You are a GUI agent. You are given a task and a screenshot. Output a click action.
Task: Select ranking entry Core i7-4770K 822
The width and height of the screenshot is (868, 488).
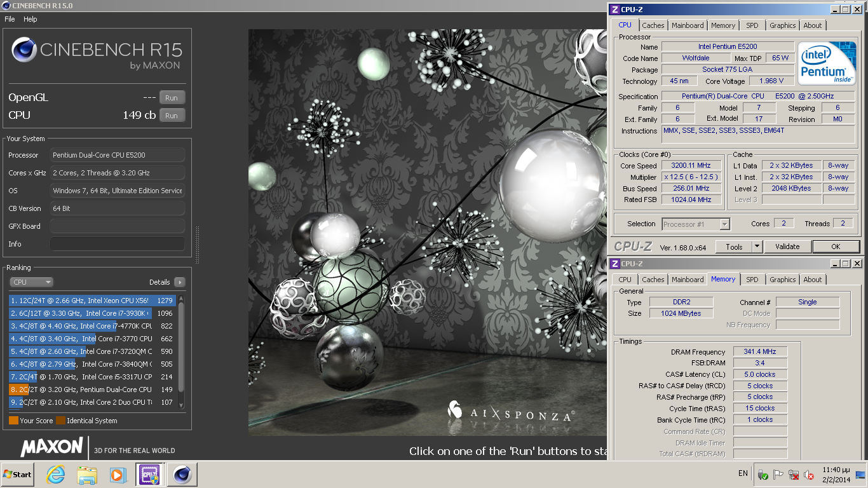pyautogui.click(x=93, y=326)
